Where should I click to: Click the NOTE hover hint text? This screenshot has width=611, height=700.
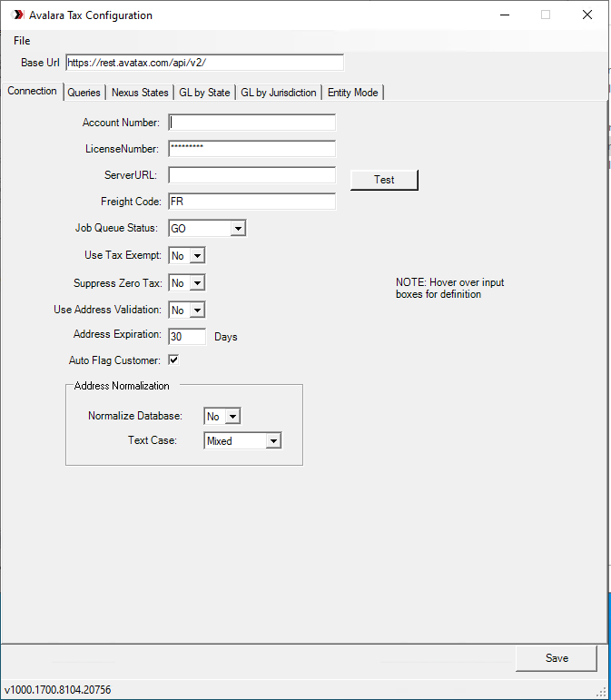[x=450, y=289]
